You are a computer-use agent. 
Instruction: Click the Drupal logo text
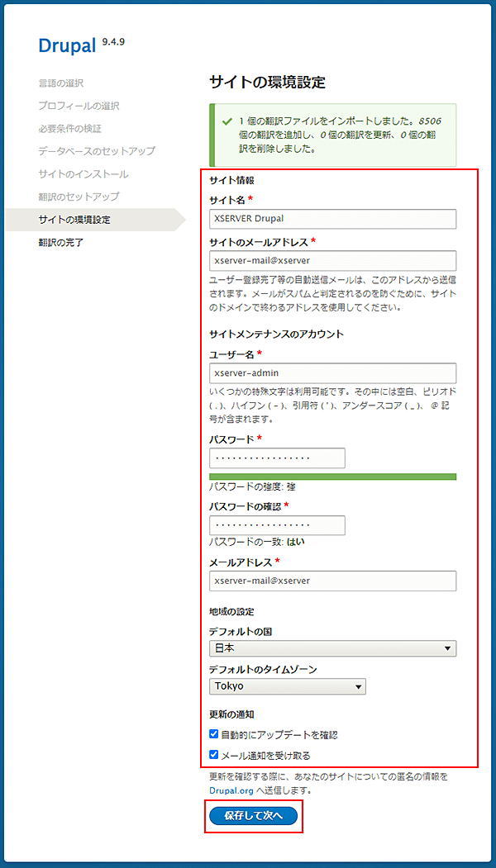(x=68, y=46)
